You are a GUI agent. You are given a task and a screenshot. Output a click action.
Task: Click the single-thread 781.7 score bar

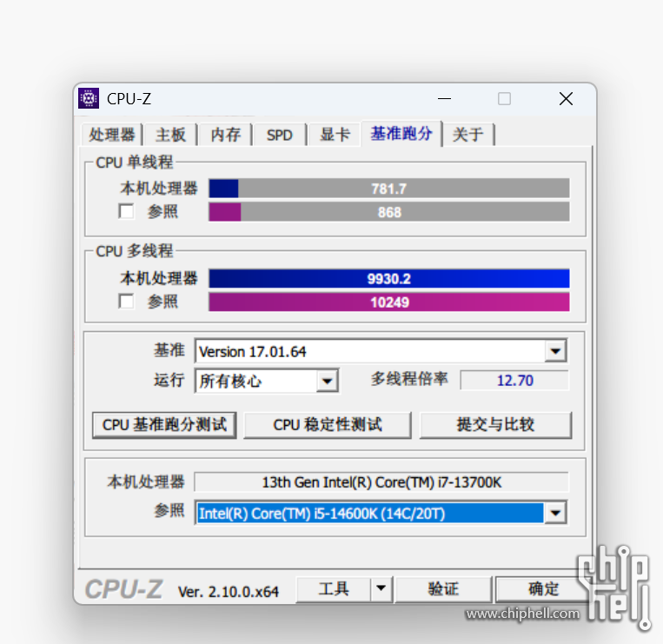(389, 189)
